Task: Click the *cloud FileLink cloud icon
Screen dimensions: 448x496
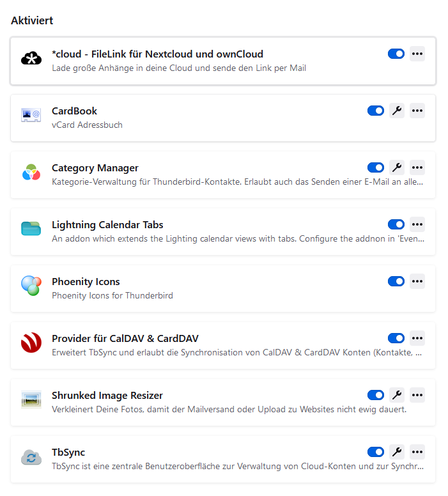Action: 31,59
